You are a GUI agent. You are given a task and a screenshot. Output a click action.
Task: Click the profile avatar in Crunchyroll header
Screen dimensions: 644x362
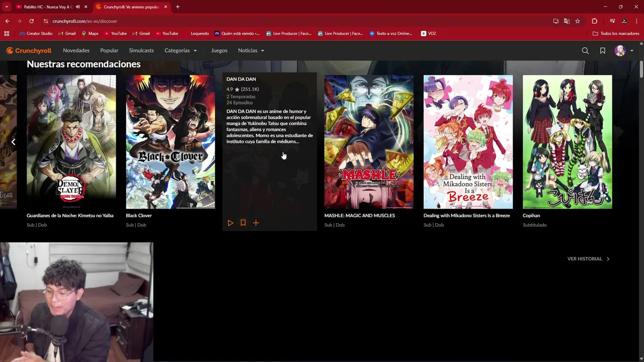coord(620,50)
